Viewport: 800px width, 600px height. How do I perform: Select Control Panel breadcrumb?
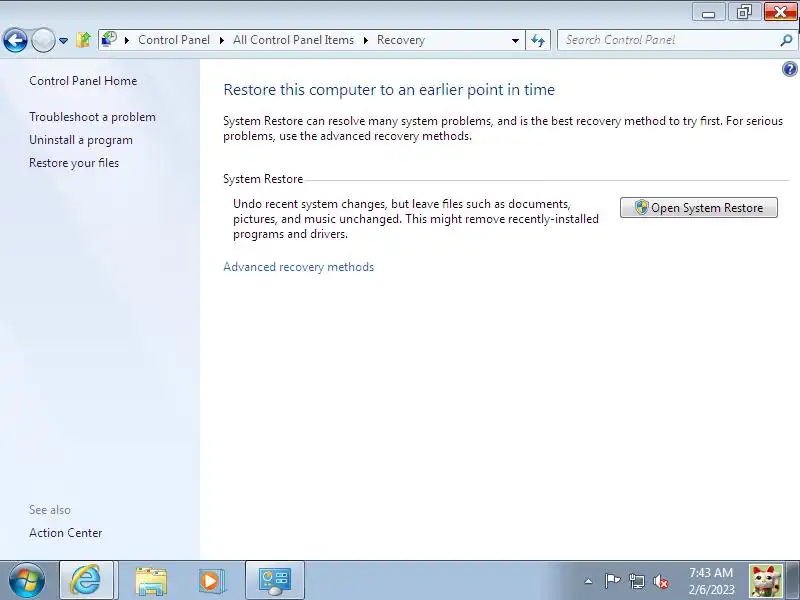[173, 40]
